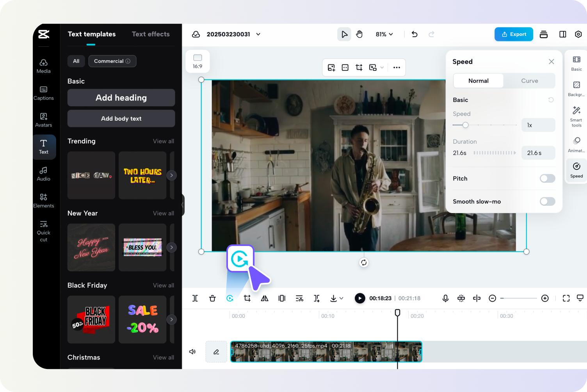Image resolution: width=587 pixels, height=392 pixels.
Task: Show more New Year templates with arrow
Action: 171,248
